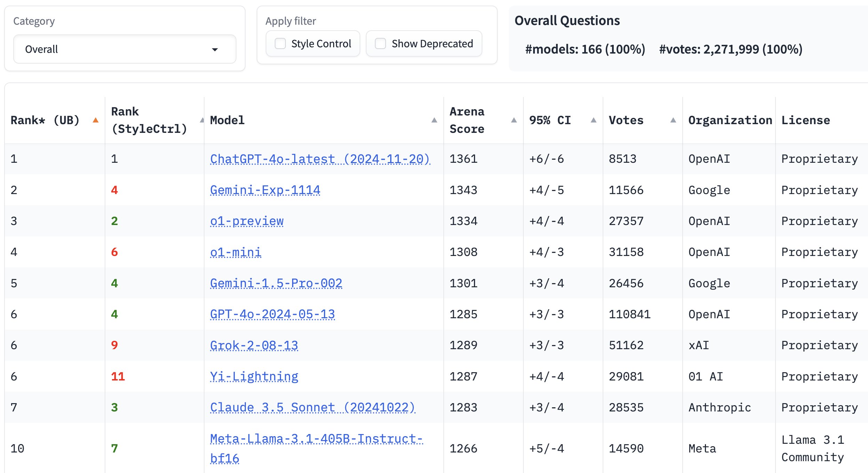
Task: Open the o1-mini model link
Action: (x=235, y=252)
